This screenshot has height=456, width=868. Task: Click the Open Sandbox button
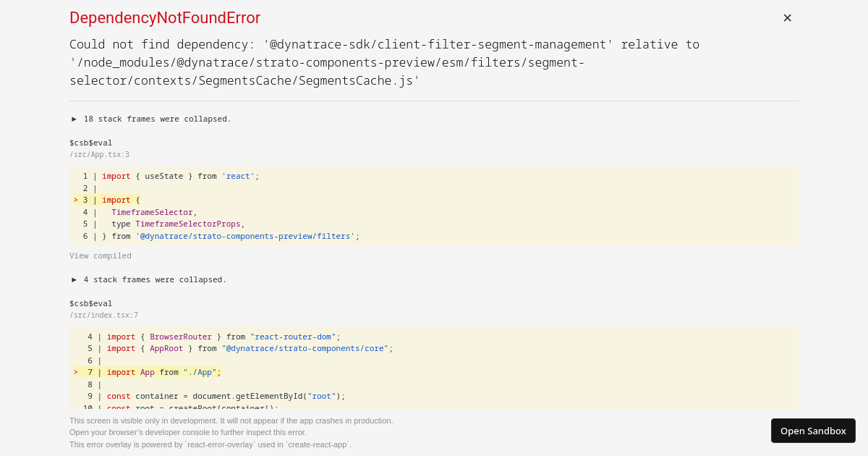[813, 430]
